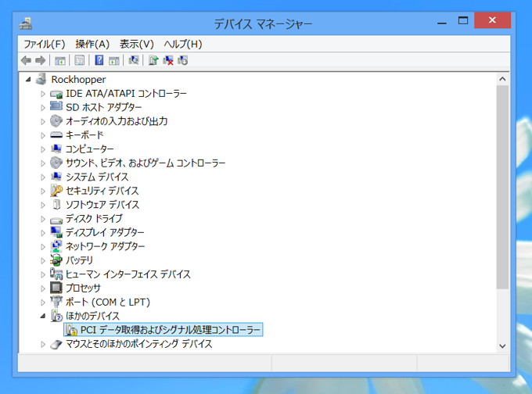Click the Forward arrow toolbar icon

click(x=41, y=61)
